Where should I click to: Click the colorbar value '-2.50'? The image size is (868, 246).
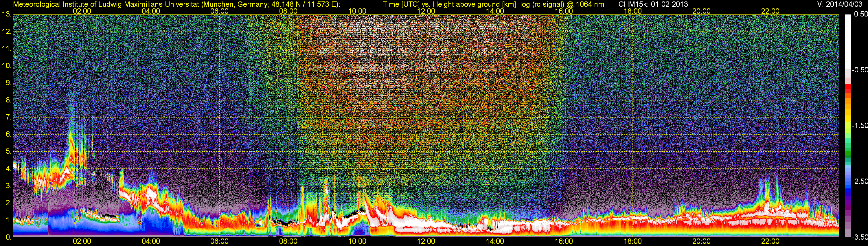click(x=860, y=181)
